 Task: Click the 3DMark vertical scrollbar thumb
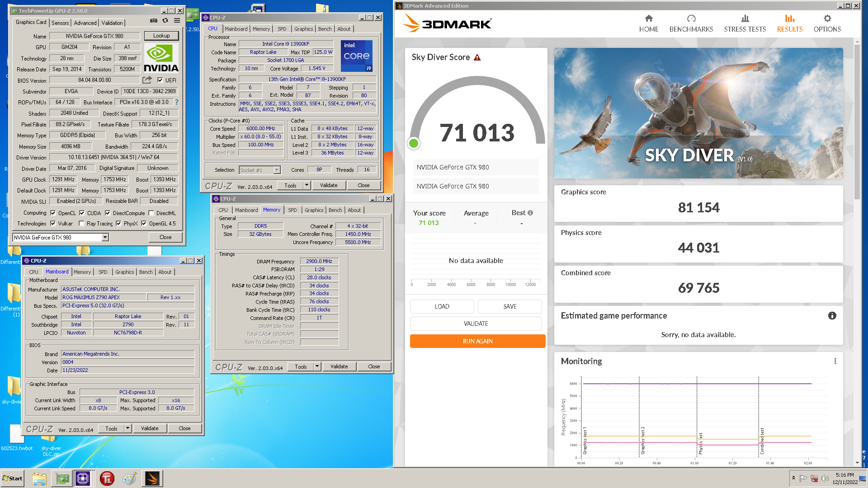[857, 122]
